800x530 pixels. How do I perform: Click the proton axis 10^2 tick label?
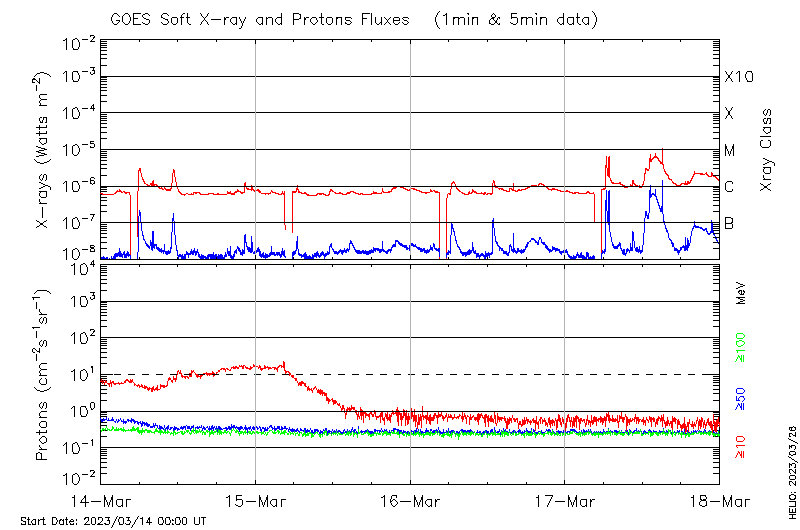point(81,337)
